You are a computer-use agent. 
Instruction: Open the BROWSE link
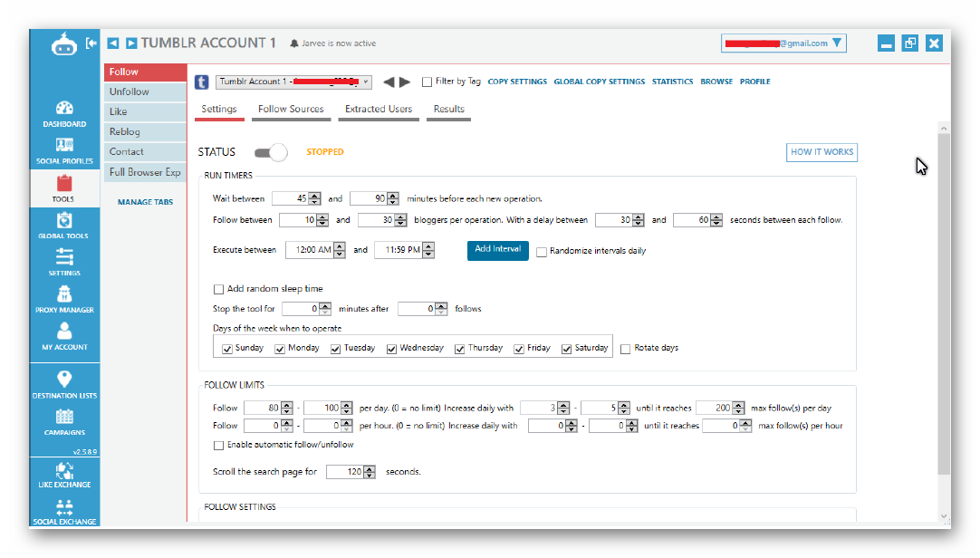point(716,82)
